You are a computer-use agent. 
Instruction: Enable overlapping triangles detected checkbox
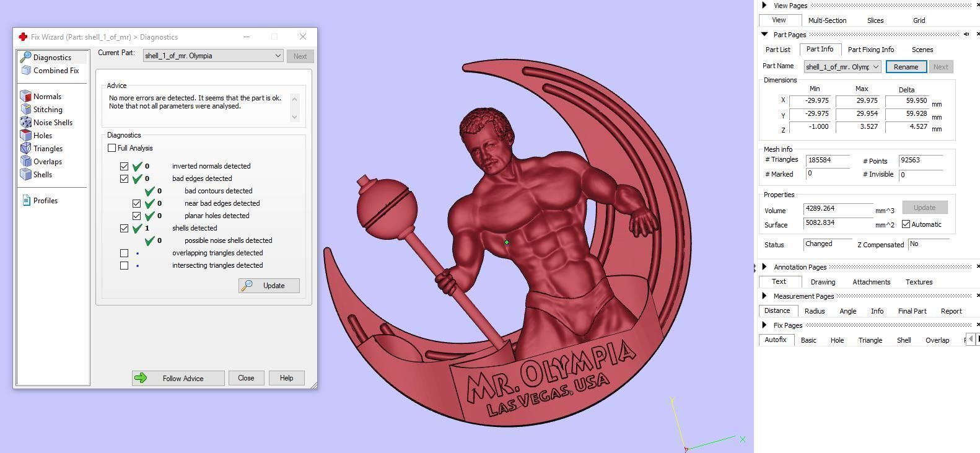[x=124, y=253]
